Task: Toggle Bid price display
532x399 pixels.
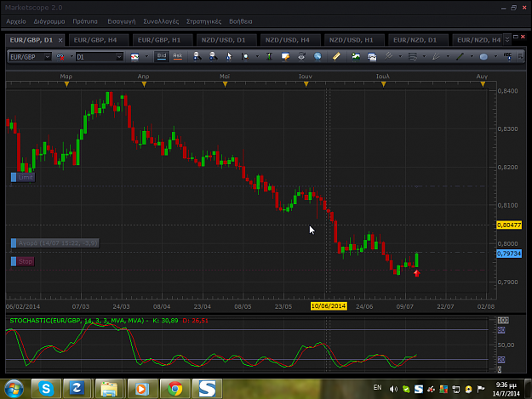Action: 162,56
